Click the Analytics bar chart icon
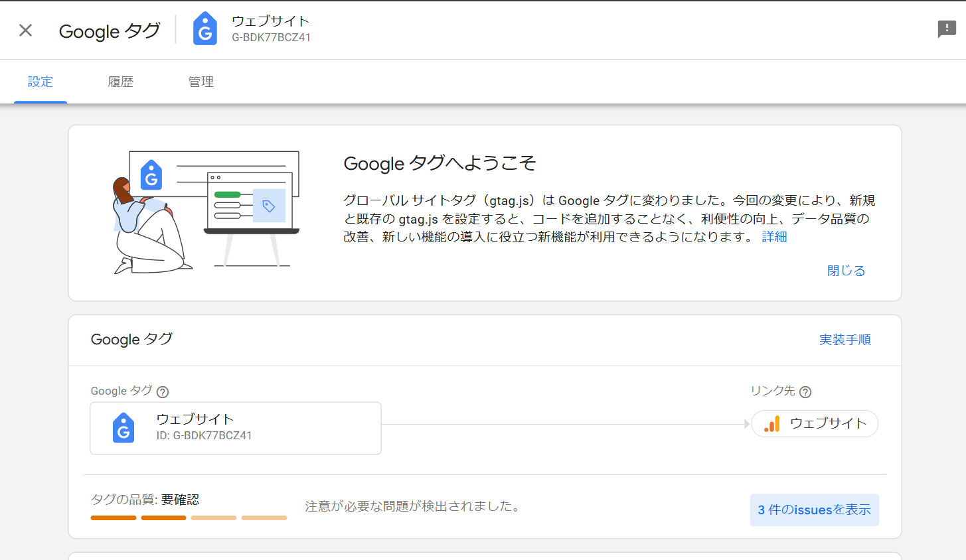This screenshot has width=966, height=560. 772,424
